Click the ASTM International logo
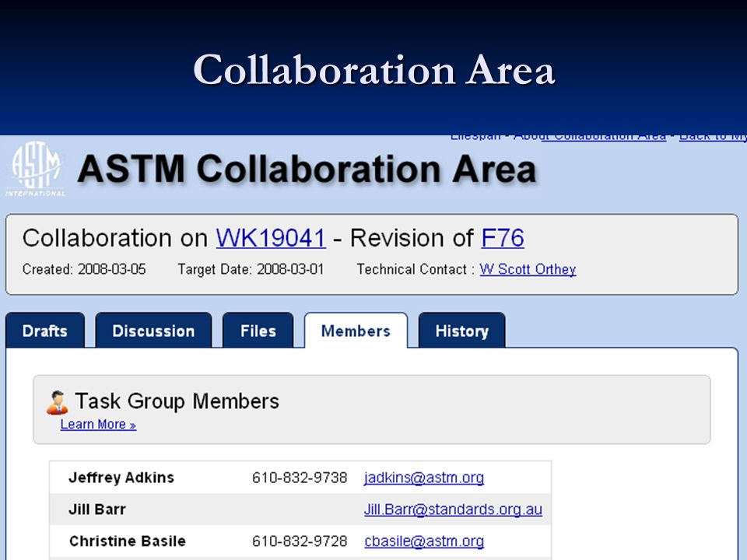The image size is (747, 560). point(36,169)
